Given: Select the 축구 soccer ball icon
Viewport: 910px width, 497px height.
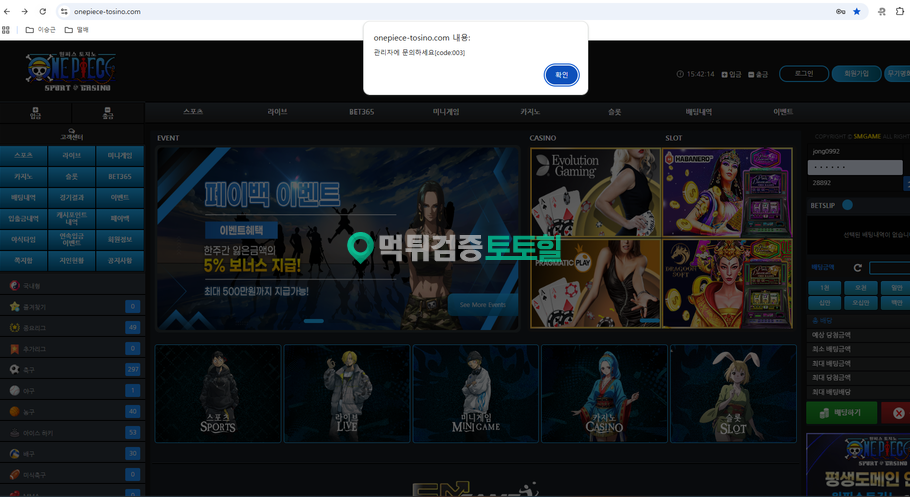Looking at the screenshot, I should click(x=15, y=369).
